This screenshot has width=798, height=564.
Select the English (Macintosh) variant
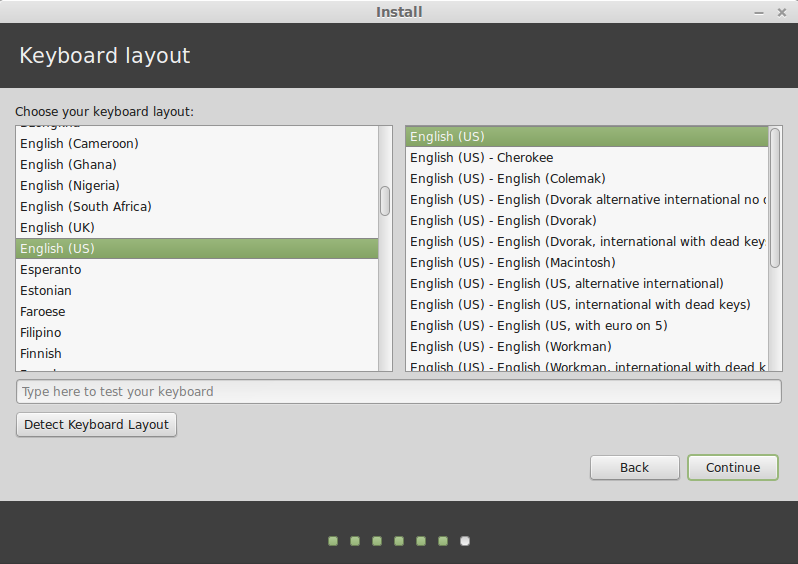[x=587, y=262]
